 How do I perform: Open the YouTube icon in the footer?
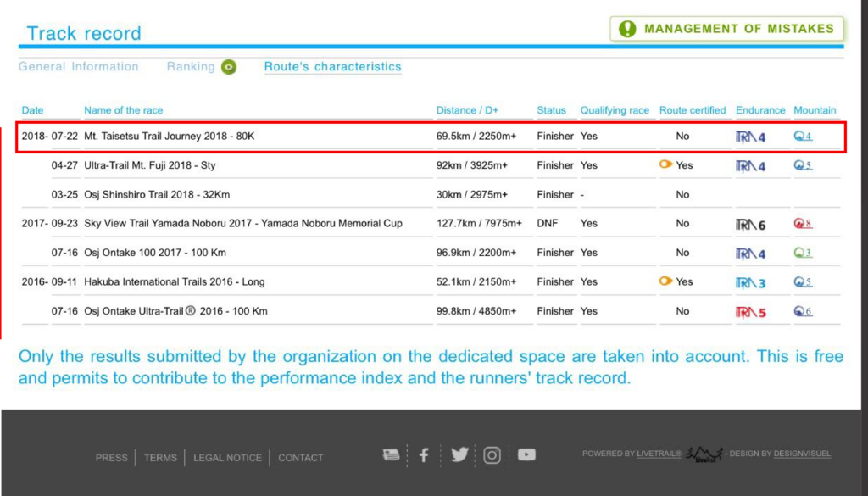[x=526, y=454]
